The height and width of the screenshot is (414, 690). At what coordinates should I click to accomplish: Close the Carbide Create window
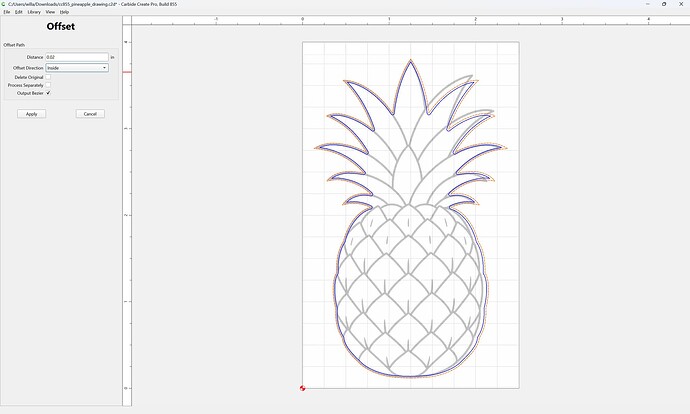point(681,4)
